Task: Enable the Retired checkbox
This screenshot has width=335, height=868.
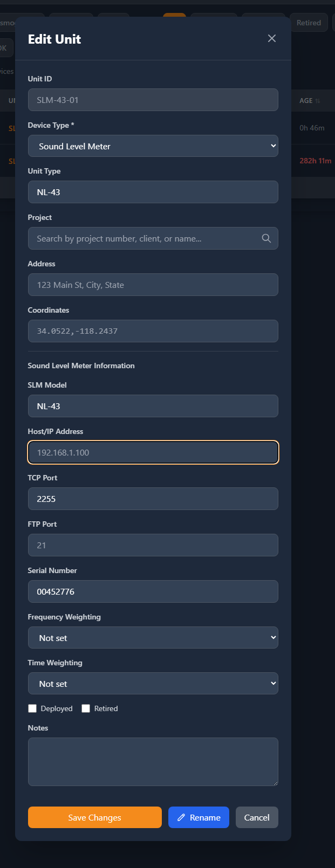Action: 86,708
